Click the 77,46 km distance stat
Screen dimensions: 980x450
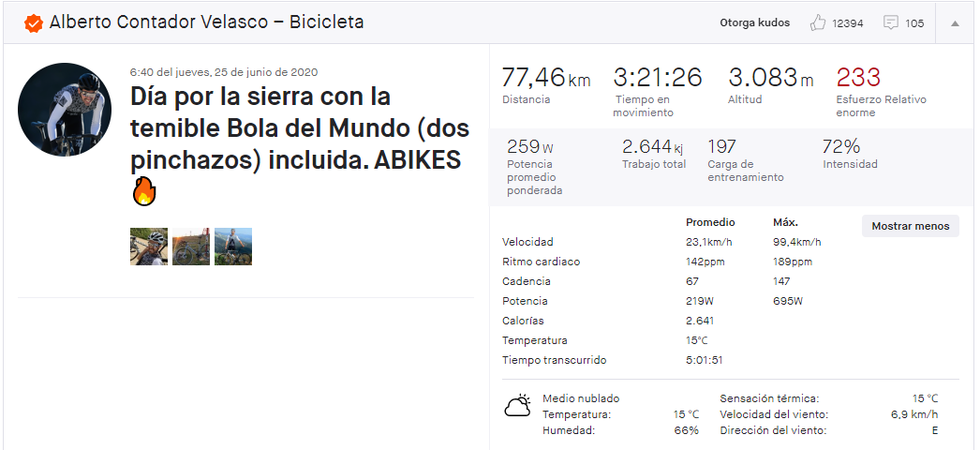click(x=545, y=78)
